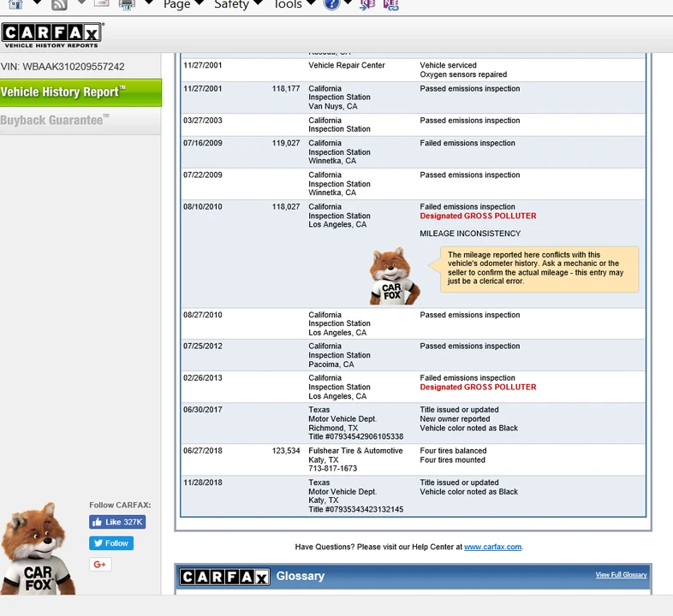Open the View Full Glossary link
Screen dimensions: 673x616
(621, 575)
